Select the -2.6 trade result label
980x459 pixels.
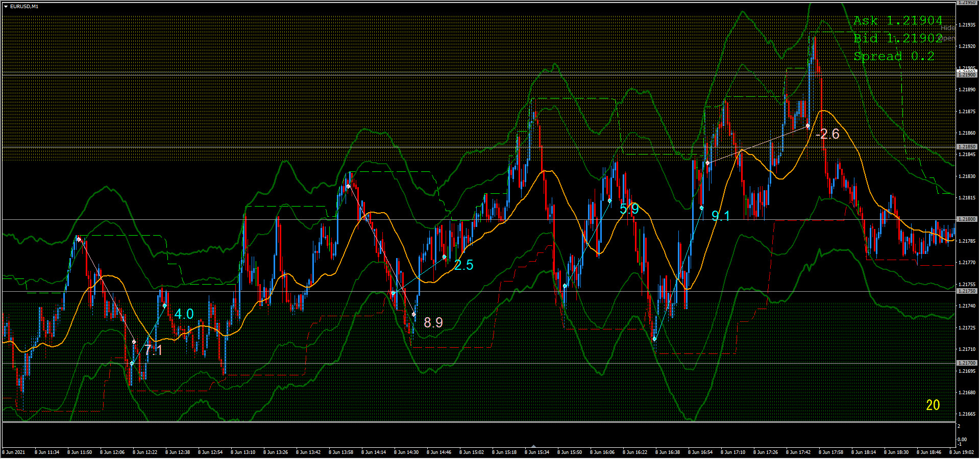827,134
